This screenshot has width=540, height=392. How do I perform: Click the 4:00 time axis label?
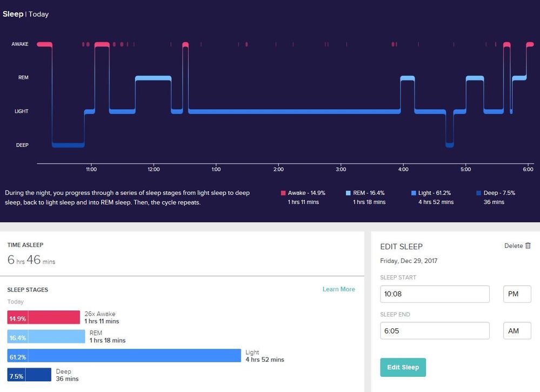click(403, 169)
